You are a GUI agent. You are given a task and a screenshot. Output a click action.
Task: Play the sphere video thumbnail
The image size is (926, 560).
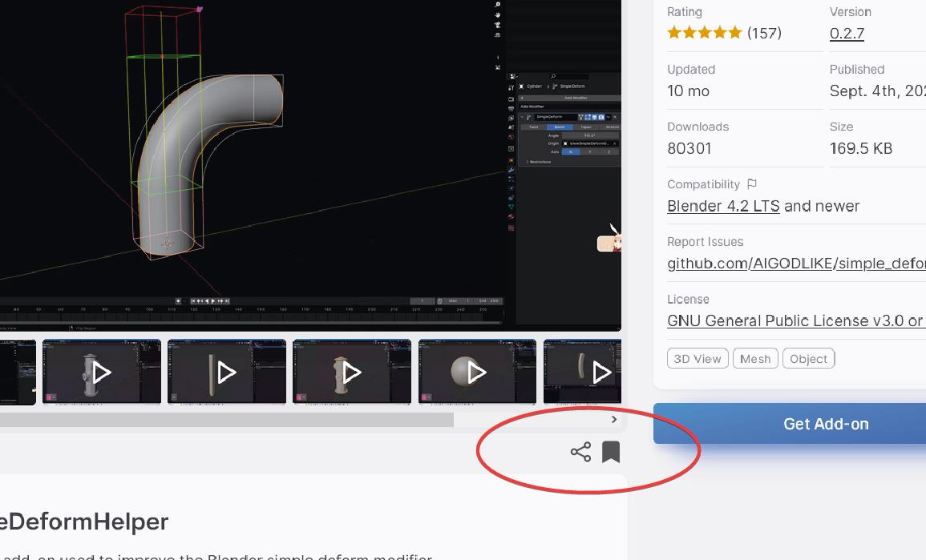(477, 372)
